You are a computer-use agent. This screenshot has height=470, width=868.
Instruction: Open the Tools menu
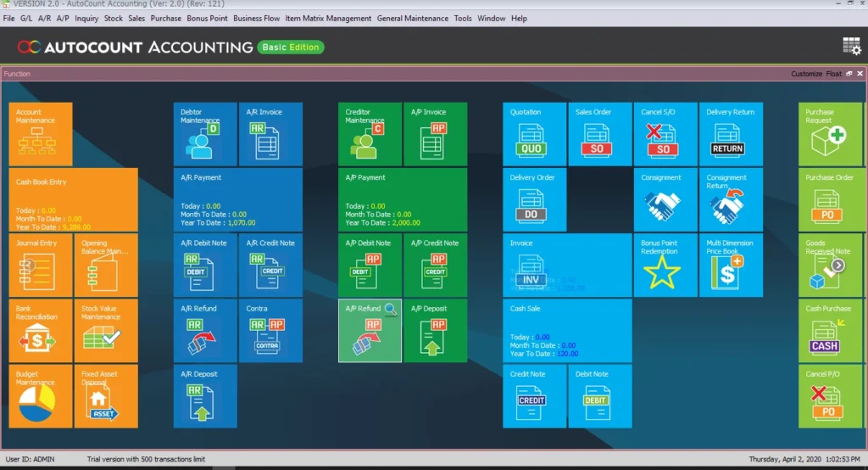(463, 19)
